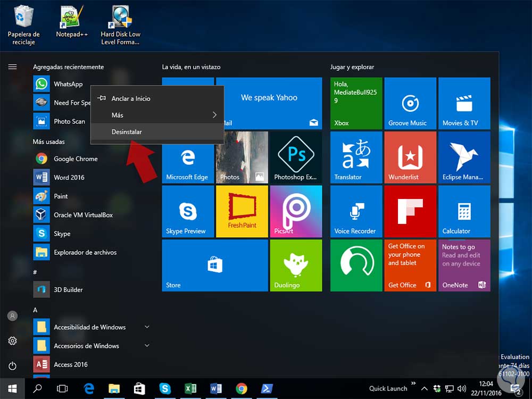The width and height of the screenshot is (532, 399).
Task: Open Excel from the taskbar
Action: [190, 388]
